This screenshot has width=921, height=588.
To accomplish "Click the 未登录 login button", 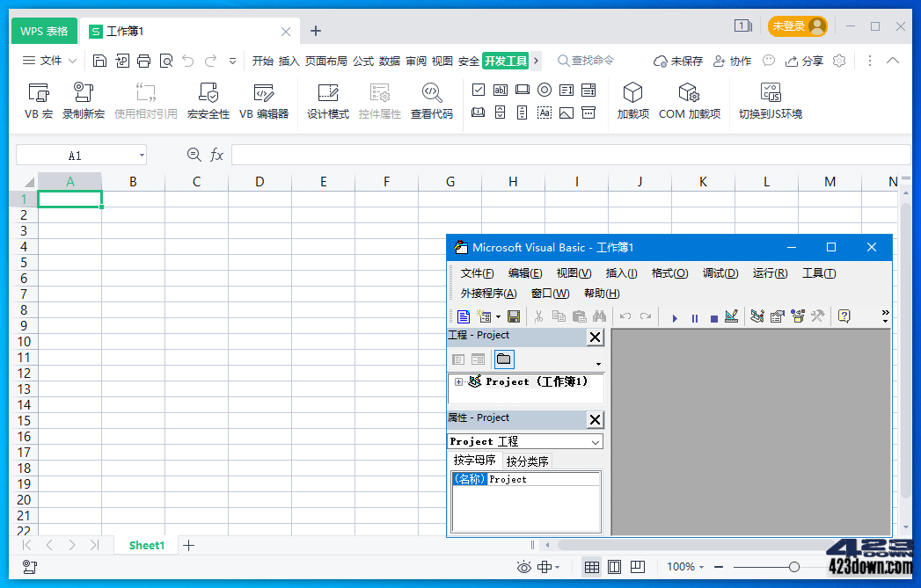I will click(796, 25).
